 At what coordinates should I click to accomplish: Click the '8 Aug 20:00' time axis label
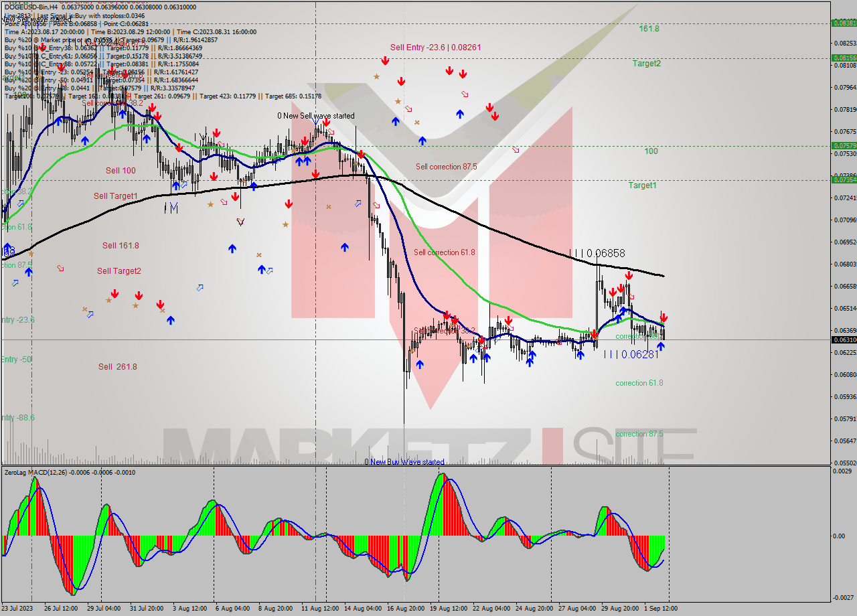[x=275, y=609]
